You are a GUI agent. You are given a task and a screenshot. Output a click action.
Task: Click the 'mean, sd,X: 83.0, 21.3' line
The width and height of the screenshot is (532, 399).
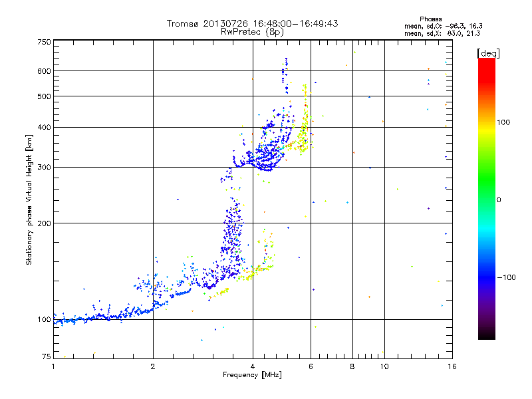pos(442,33)
